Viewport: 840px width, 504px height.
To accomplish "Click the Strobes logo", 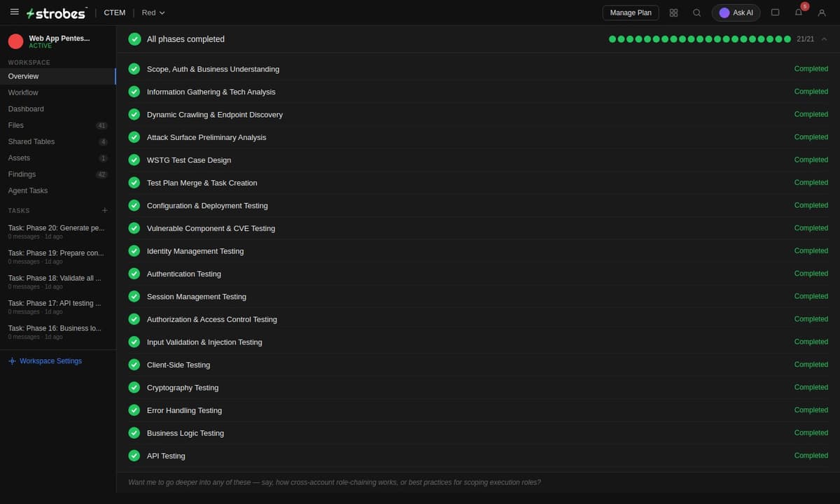I will click(x=56, y=13).
